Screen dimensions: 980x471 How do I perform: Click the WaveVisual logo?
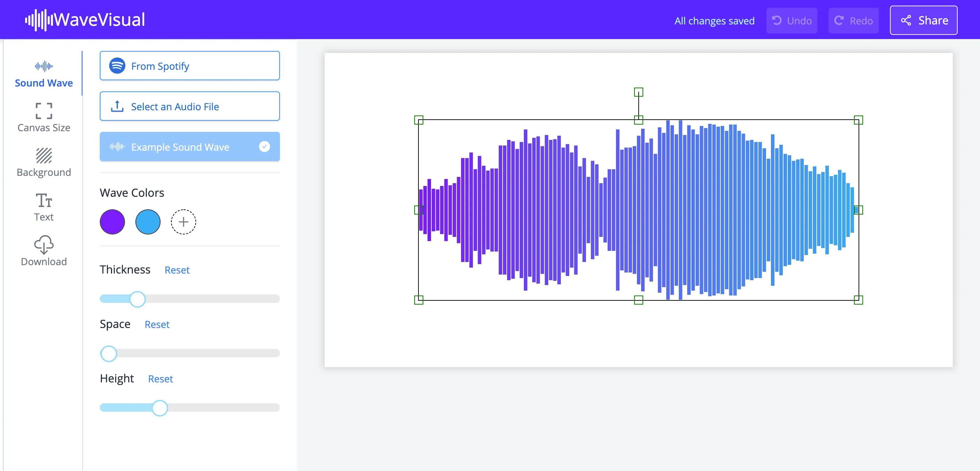85,20
